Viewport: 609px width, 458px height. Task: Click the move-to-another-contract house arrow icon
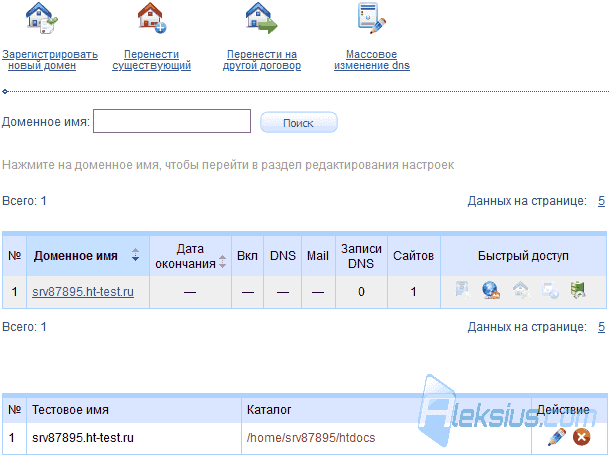(261, 18)
